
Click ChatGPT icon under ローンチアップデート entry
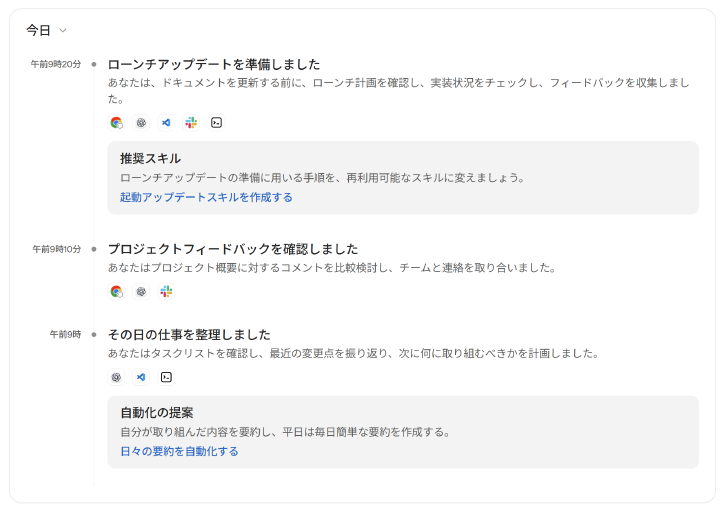click(141, 123)
